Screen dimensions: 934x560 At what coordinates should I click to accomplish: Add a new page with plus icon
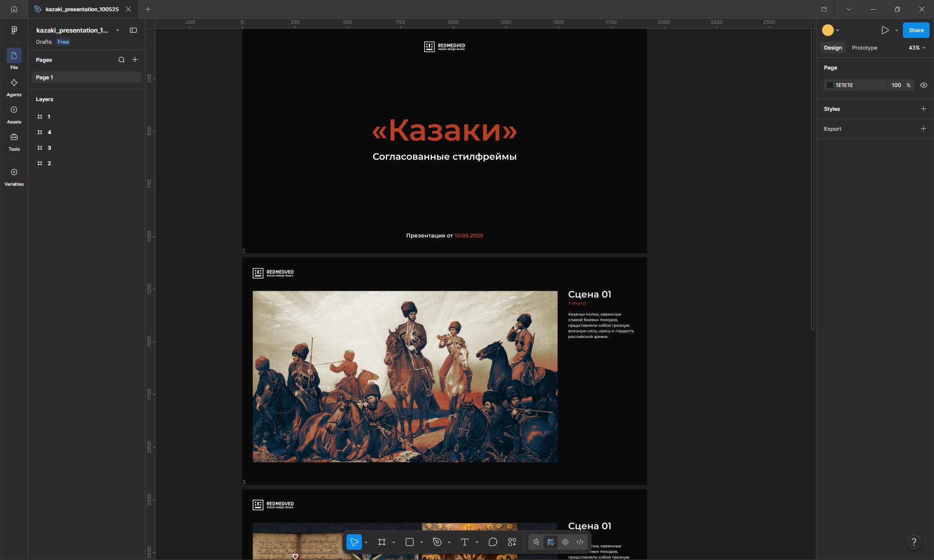point(135,60)
